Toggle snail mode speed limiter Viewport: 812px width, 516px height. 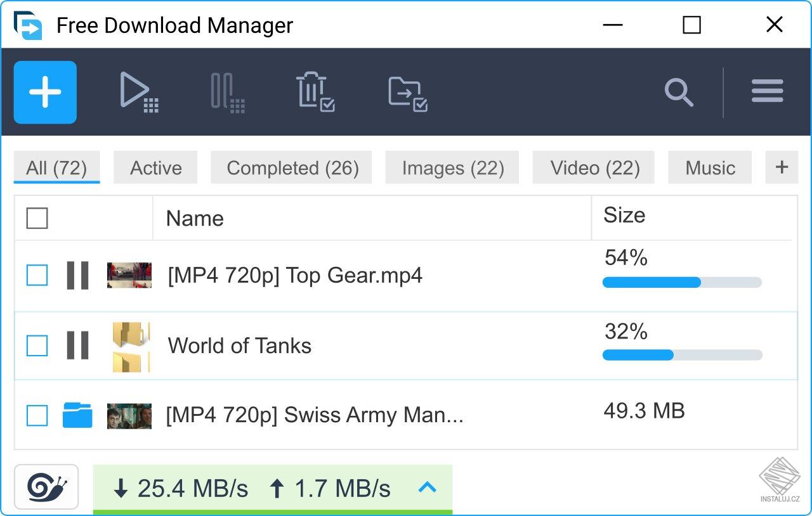(x=46, y=487)
